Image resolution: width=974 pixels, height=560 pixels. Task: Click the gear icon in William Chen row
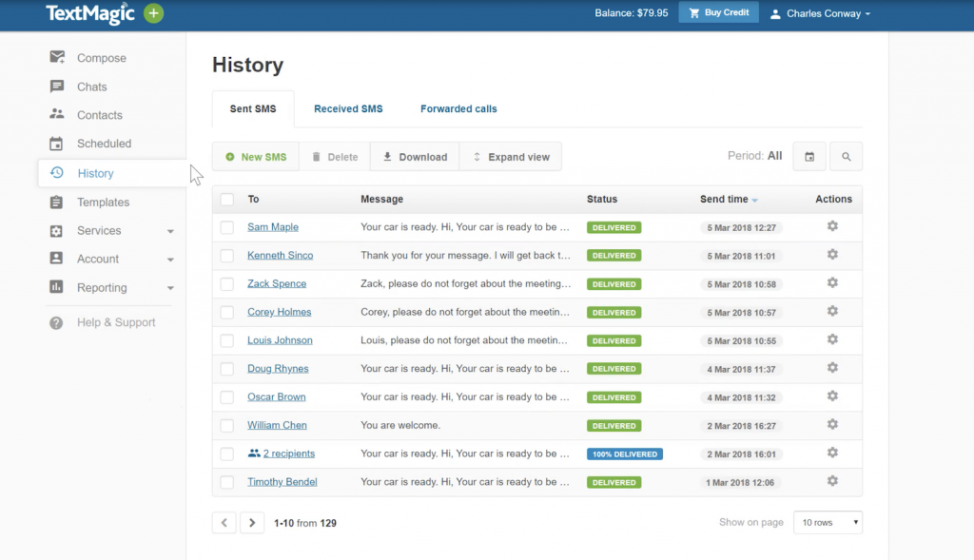click(x=832, y=425)
